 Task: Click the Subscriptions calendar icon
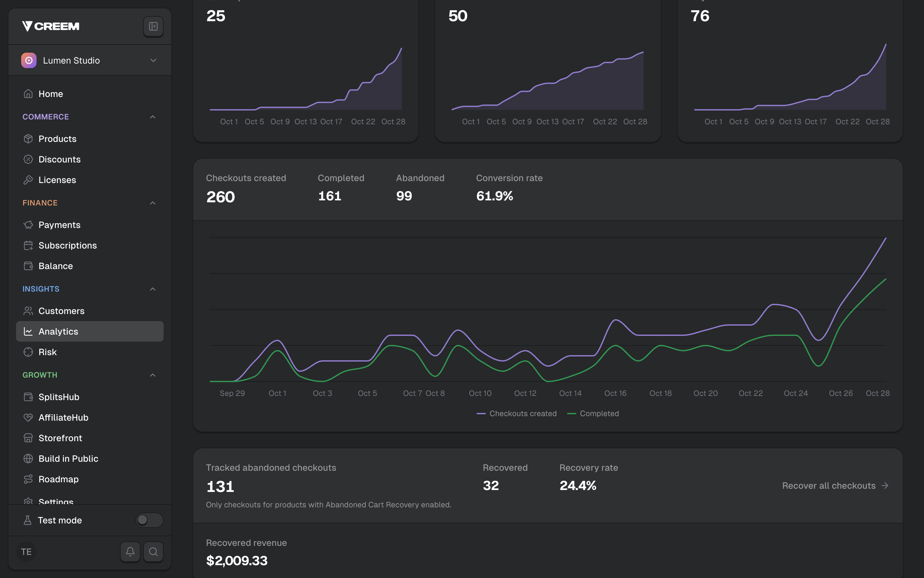tap(28, 245)
